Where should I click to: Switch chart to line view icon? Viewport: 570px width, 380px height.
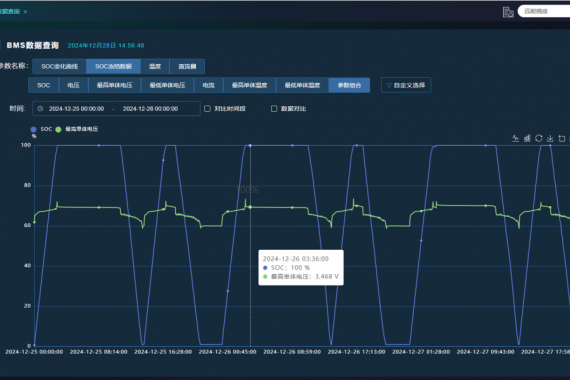tap(515, 138)
